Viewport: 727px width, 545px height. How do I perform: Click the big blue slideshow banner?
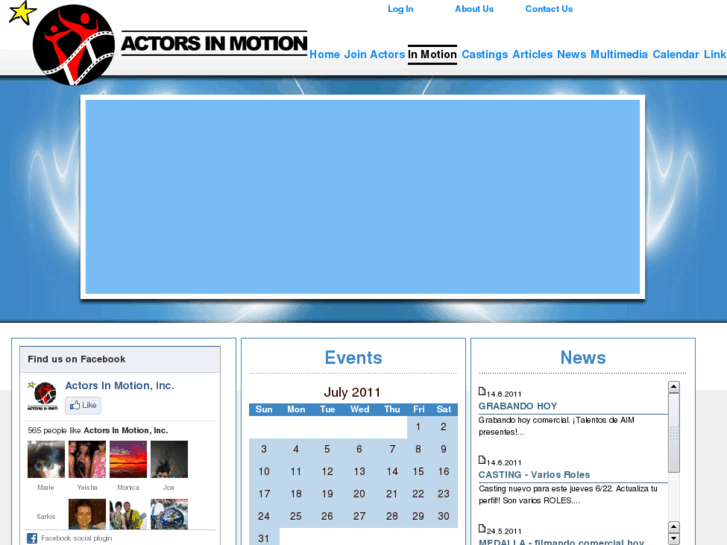(363, 197)
